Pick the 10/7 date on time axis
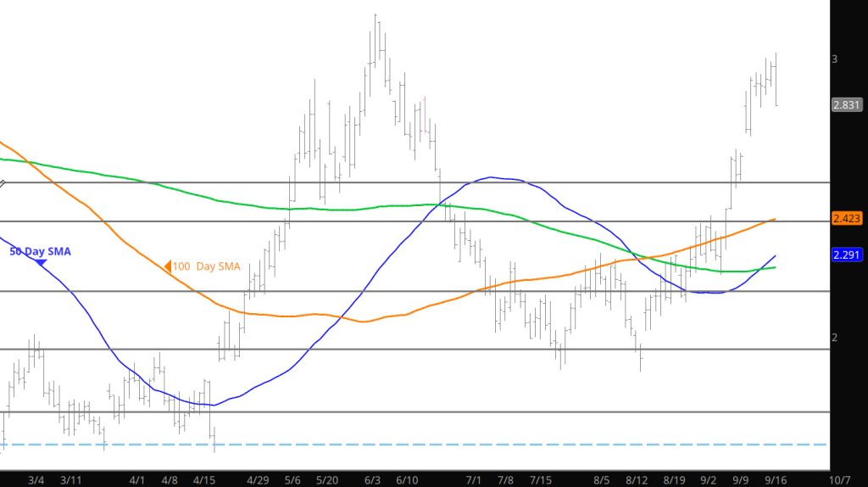Image resolution: width=868 pixels, height=487 pixels. (x=840, y=480)
